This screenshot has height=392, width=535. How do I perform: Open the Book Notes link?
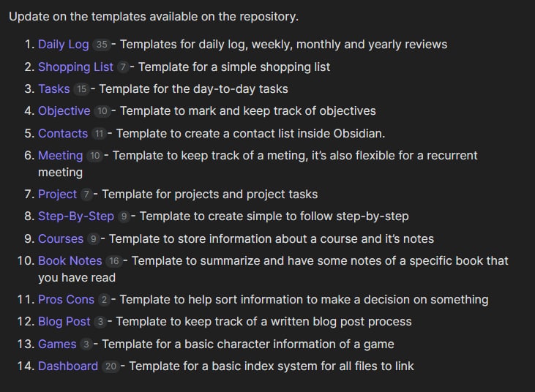pos(70,261)
